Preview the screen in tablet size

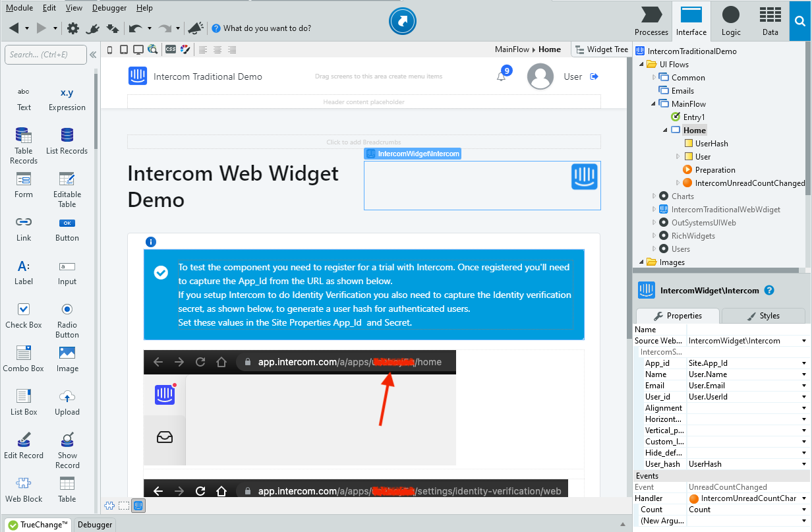point(123,49)
